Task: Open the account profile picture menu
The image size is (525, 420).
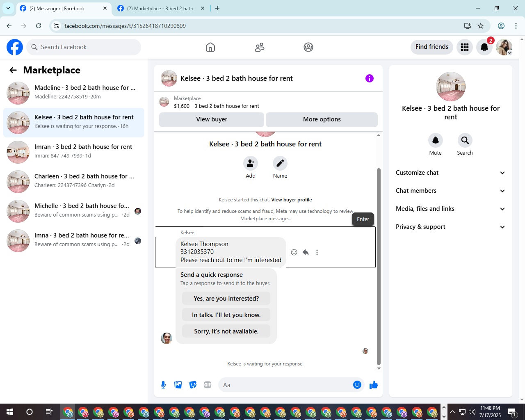Action: pyautogui.click(x=504, y=47)
